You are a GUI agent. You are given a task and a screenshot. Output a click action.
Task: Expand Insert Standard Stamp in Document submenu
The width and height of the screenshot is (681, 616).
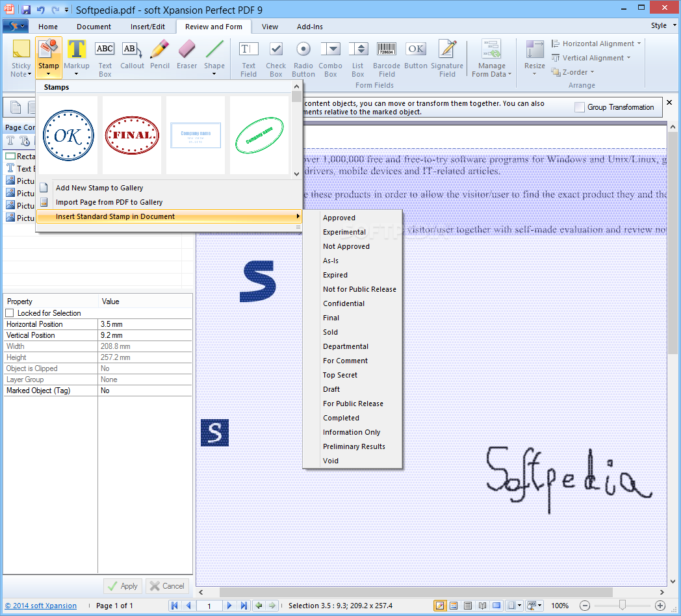point(169,216)
